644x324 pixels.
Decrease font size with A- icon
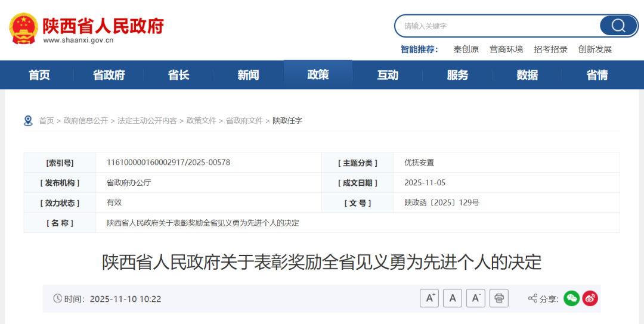pos(475,298)
